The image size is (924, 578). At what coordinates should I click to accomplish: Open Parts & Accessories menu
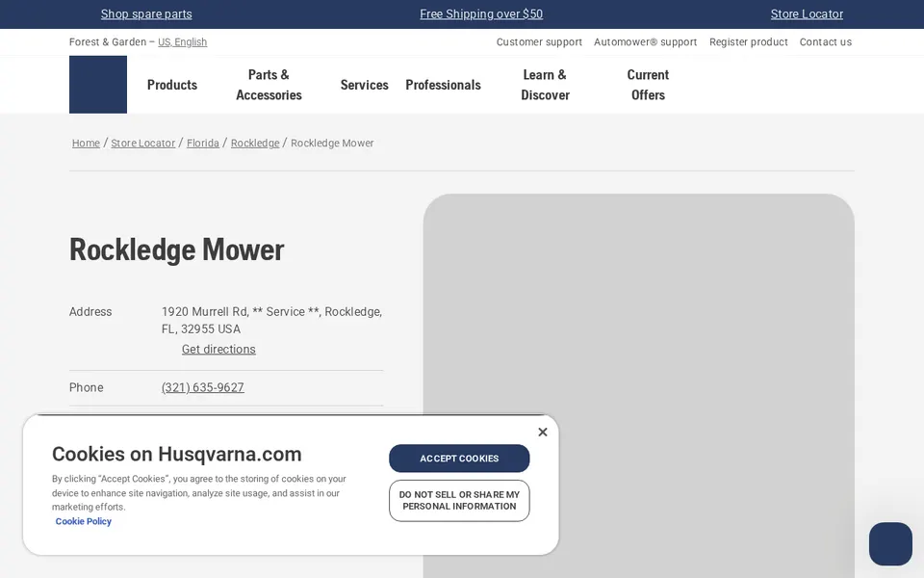[x=269, y=85]
